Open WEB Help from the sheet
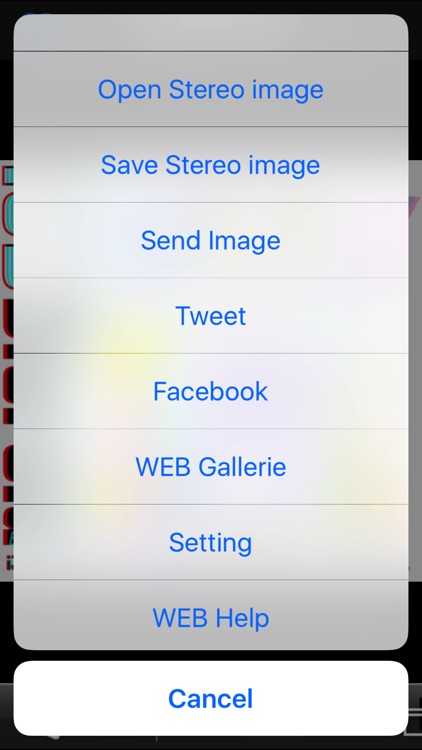422x750 pixels. click(211, 616)
